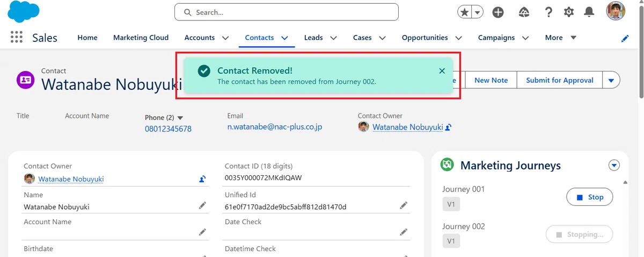Open the Marketing Journeys panel menu
The width and height of the screenshot is (644, 257).
point(614,166)
